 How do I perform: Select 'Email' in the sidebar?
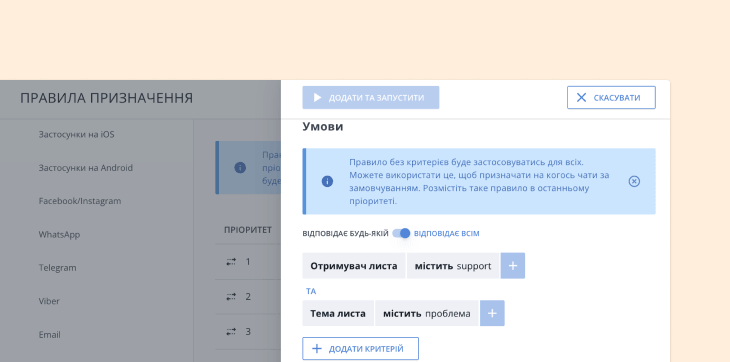coord(49,335)
